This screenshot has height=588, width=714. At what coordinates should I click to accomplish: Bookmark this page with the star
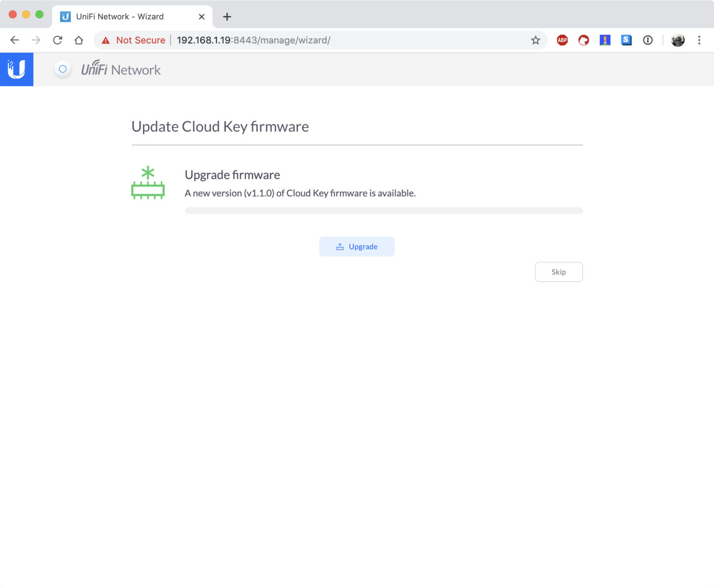click(535, 40)
